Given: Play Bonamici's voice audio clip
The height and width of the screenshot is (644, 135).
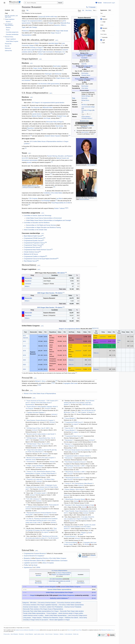Looking at the screenshot, I should point(77,123).
